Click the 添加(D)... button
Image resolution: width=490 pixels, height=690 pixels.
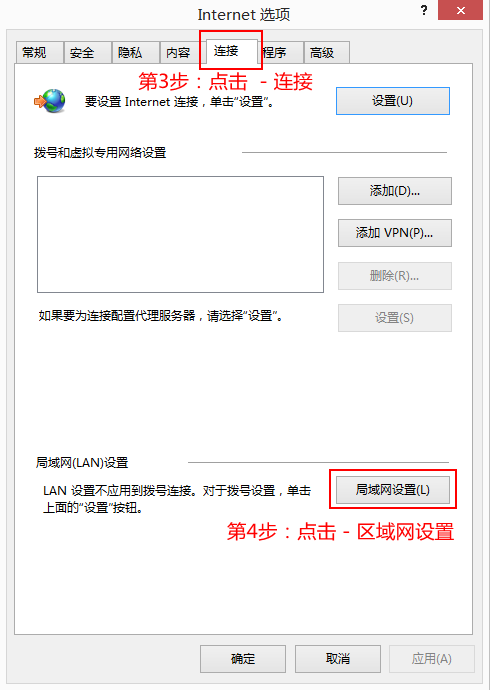tap(395, 191)
